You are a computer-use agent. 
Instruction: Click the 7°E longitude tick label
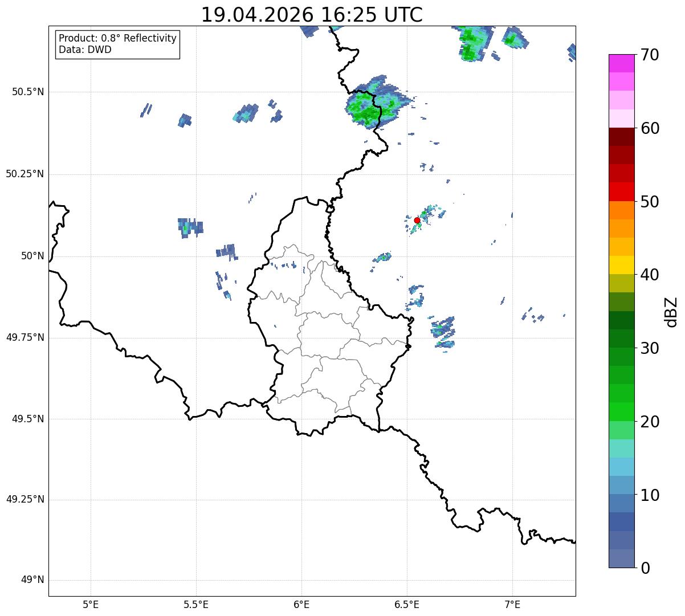pos(512,604)
